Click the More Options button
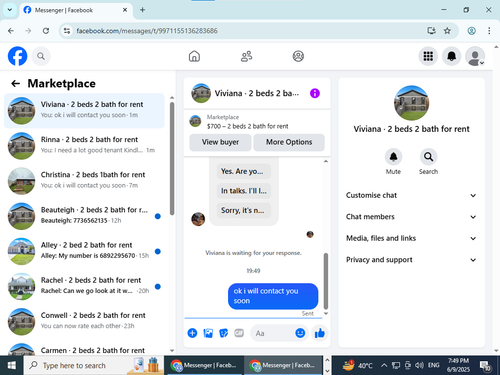 click(x=289, y=142)
